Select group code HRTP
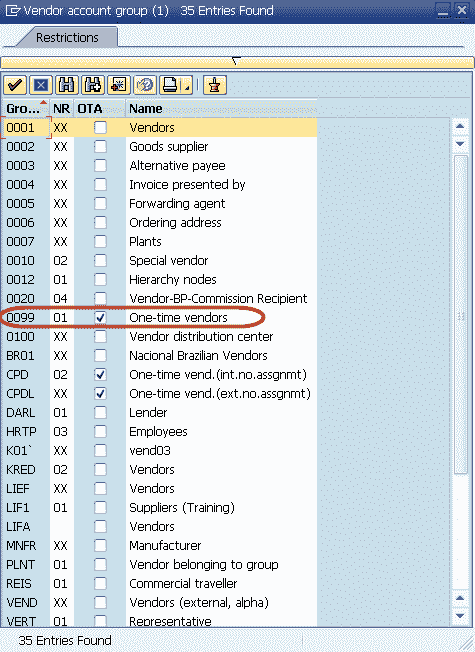Image resolution: width=475 pixels, height=652 pixels. click(21, 432)
